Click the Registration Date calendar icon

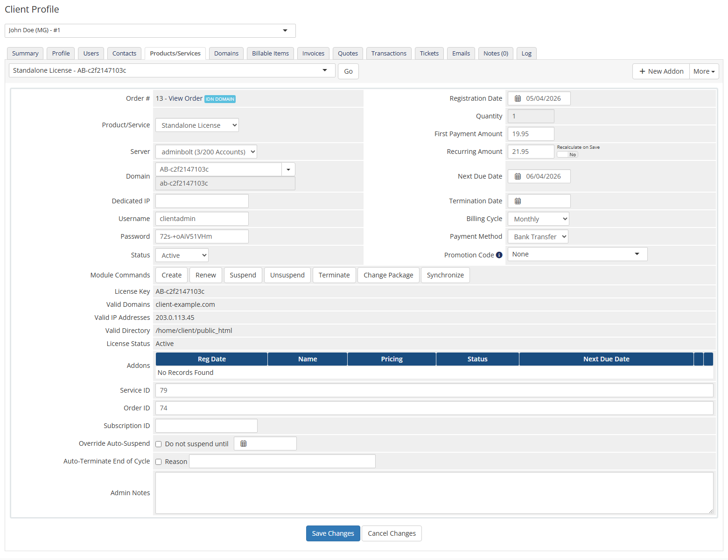click(x=518, y=98)
